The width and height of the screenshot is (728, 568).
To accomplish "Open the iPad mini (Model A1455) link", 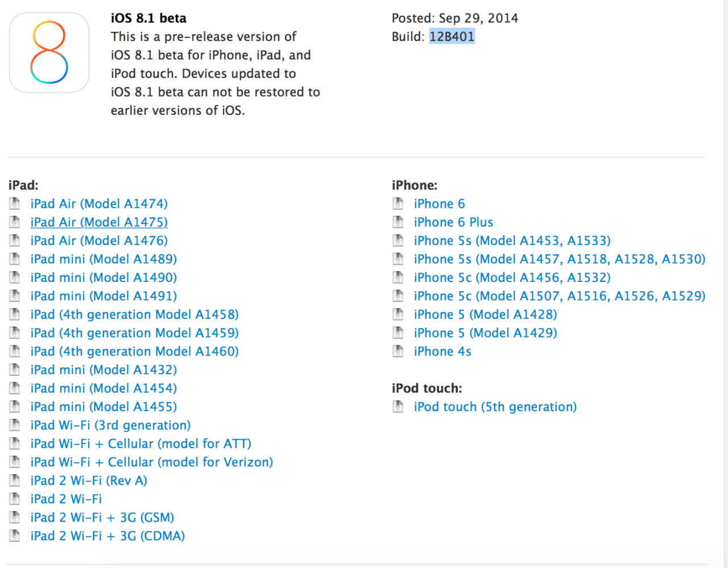I will click(x=104, y=407).
